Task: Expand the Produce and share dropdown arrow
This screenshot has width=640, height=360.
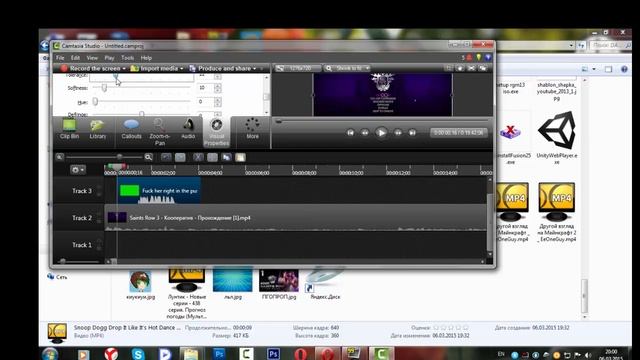Action: (x=255, y=69)
